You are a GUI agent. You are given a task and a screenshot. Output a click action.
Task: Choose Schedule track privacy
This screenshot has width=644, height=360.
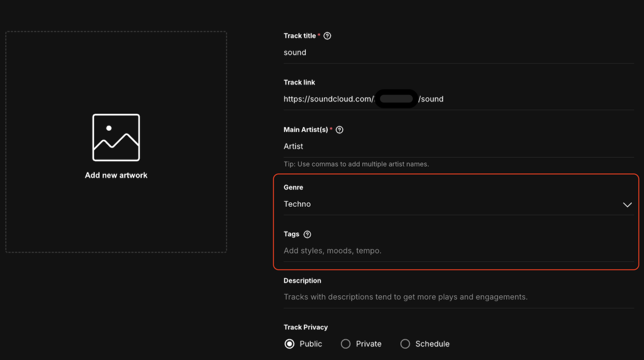tap(405, 344)
